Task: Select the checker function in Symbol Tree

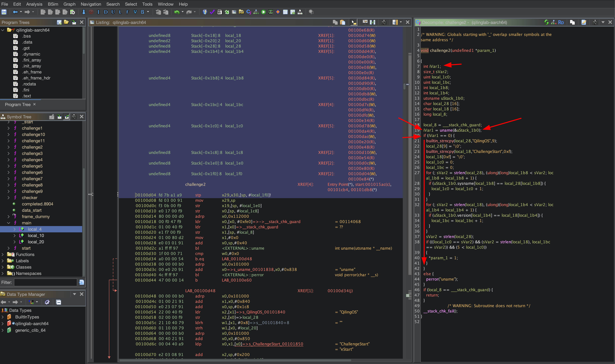Action: click(x=29, y=197)
